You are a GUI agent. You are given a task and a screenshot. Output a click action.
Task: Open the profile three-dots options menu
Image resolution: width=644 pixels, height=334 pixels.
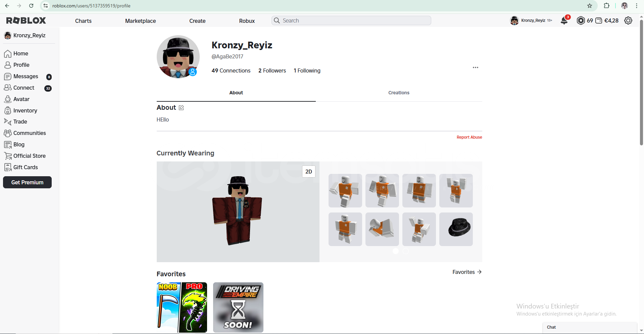coord(476,67)
